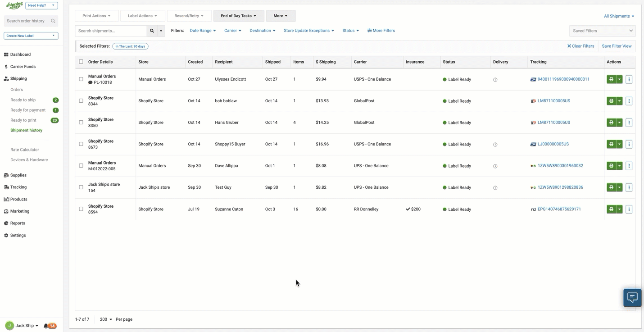Print label for Ulysses Endicott order
Screen dimensions: 644x332
coord(611,79)
